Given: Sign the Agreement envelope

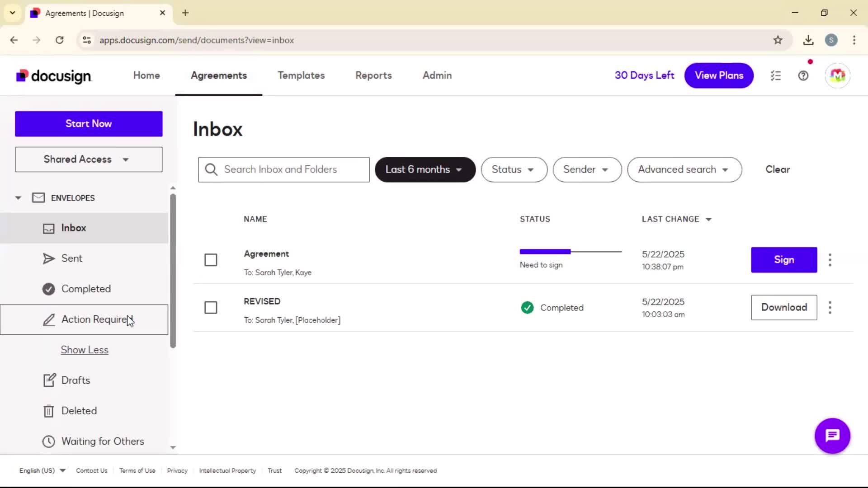Looking at the screenshot, I should click(x=784, y=260).
